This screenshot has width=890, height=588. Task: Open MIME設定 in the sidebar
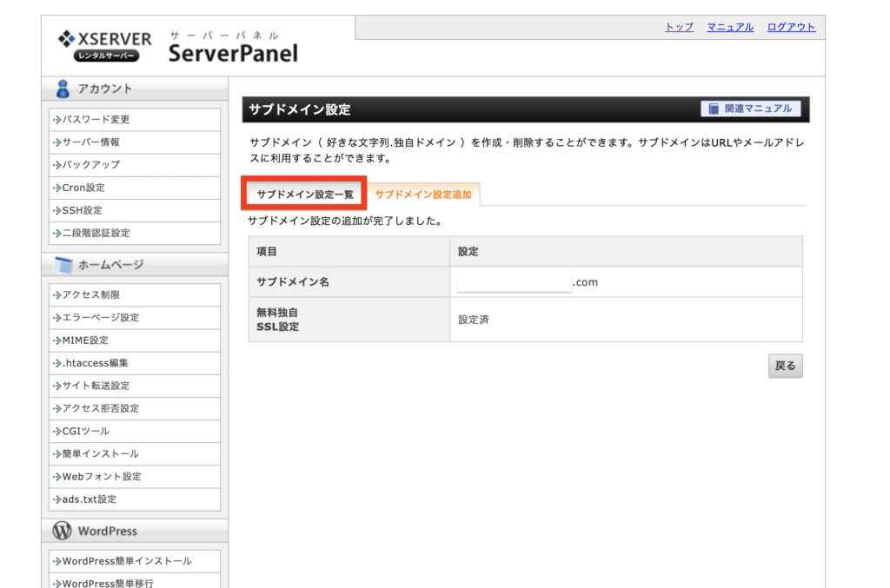coord(135,340)
